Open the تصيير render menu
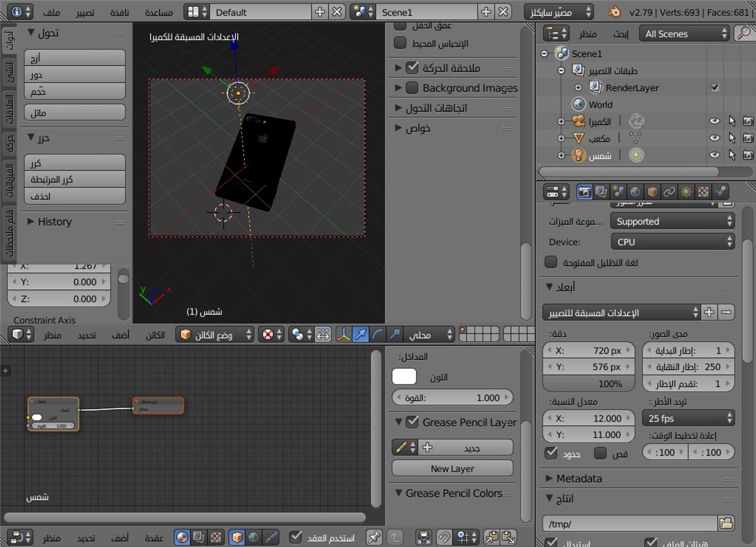756x547 pixels. click(x=85, y=12)
